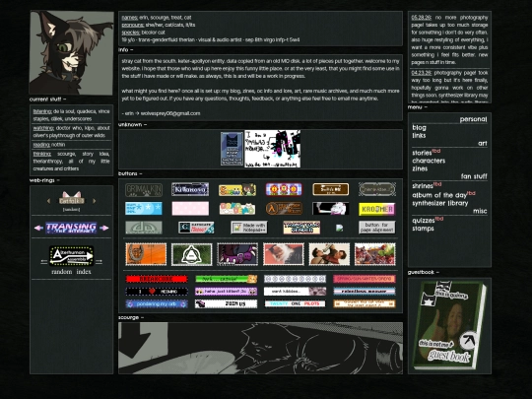Open the zines menu entry
Image resolution: width=532 pixels, height=399 pixels.
pyautogui.click(x=420, y=168)
